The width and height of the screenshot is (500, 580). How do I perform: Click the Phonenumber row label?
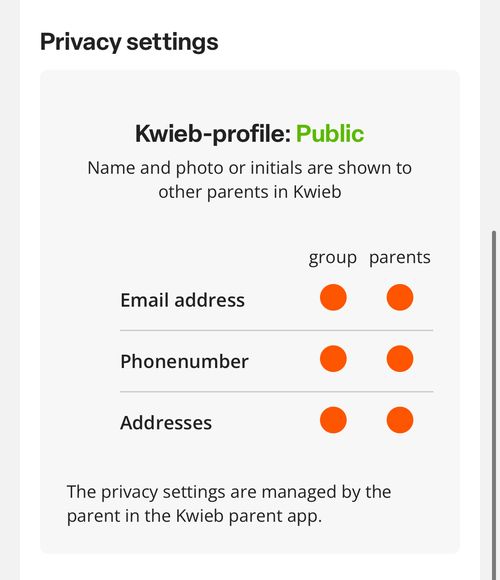pos(184,361)
